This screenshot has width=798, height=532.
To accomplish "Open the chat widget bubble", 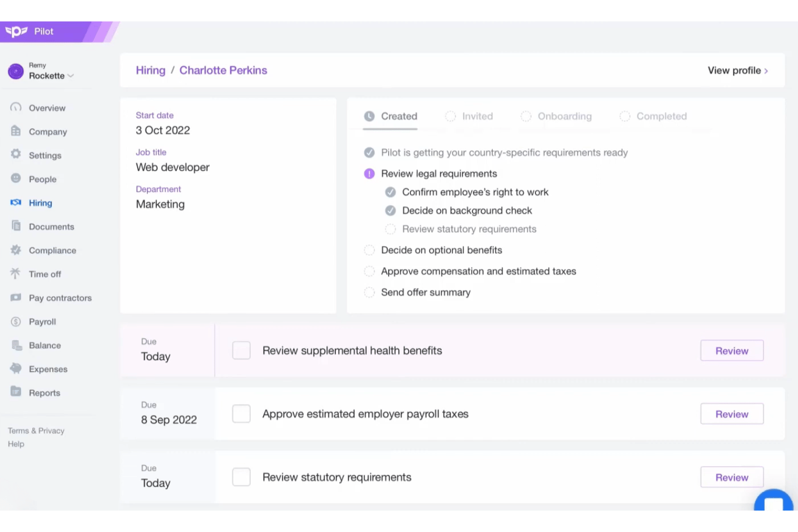I will [x=773, y=500].
